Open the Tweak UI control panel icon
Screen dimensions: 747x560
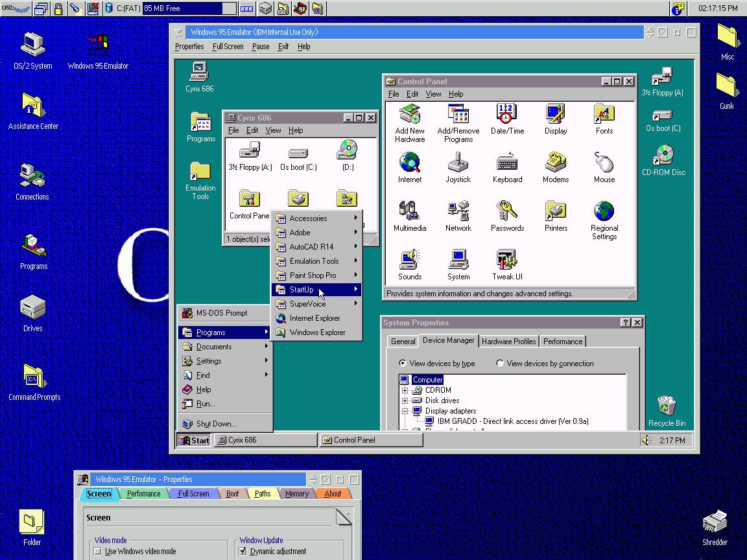(507, 264)
